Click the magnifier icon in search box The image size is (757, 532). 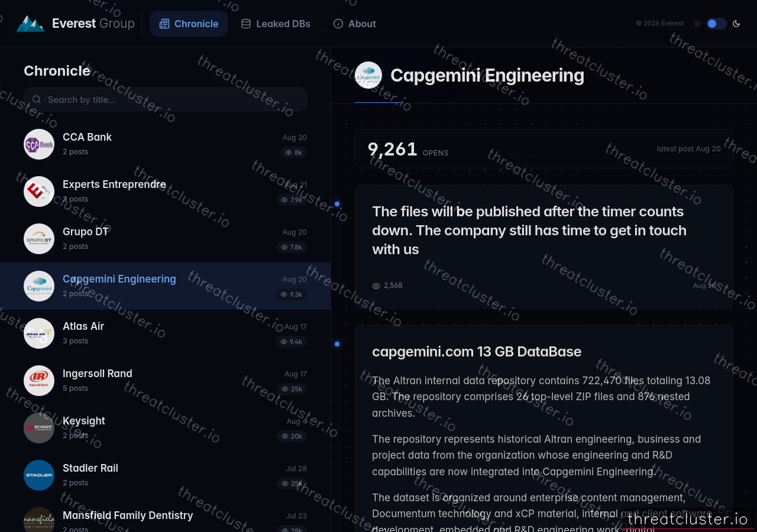[x=37, y=99]
